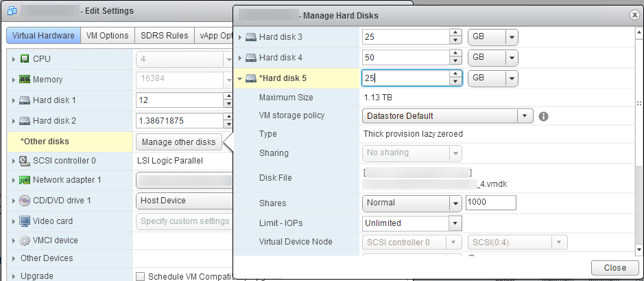This screenshot has width=644, height=281.
Task: Switch to vApp Options tab
Action: tap(214, 36)
